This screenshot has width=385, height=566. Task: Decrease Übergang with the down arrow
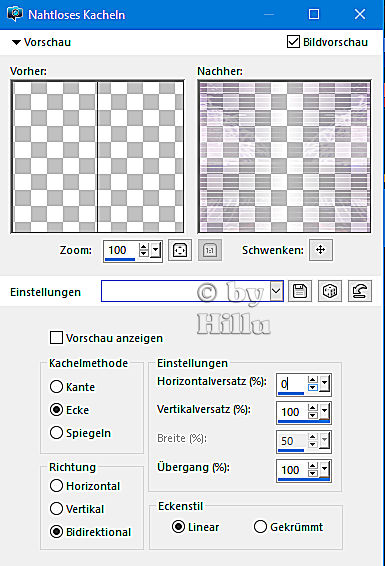[312, 474]
